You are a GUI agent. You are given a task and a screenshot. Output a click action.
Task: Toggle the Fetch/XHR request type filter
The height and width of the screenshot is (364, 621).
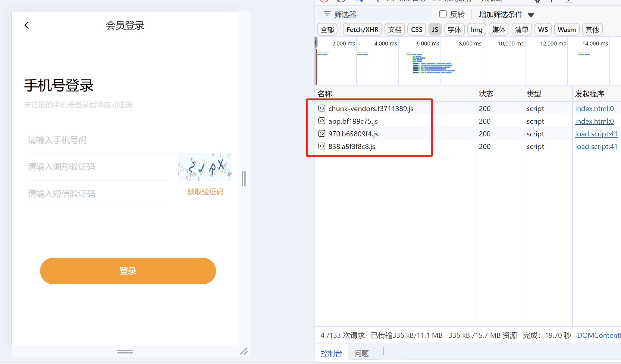pyautogui.click(x=362, y=30)
